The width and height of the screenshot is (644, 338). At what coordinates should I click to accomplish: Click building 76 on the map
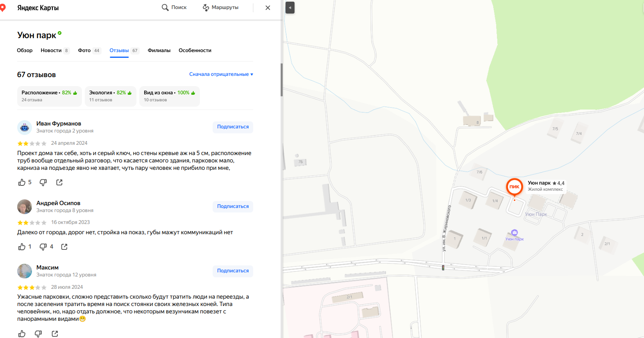(x=300, y=162)
